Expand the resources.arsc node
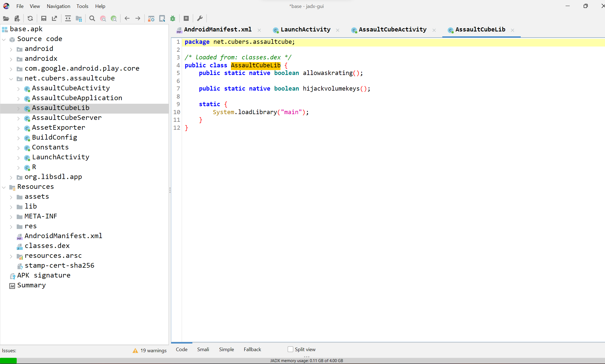605x364 pixels. (x=11, y=256)
